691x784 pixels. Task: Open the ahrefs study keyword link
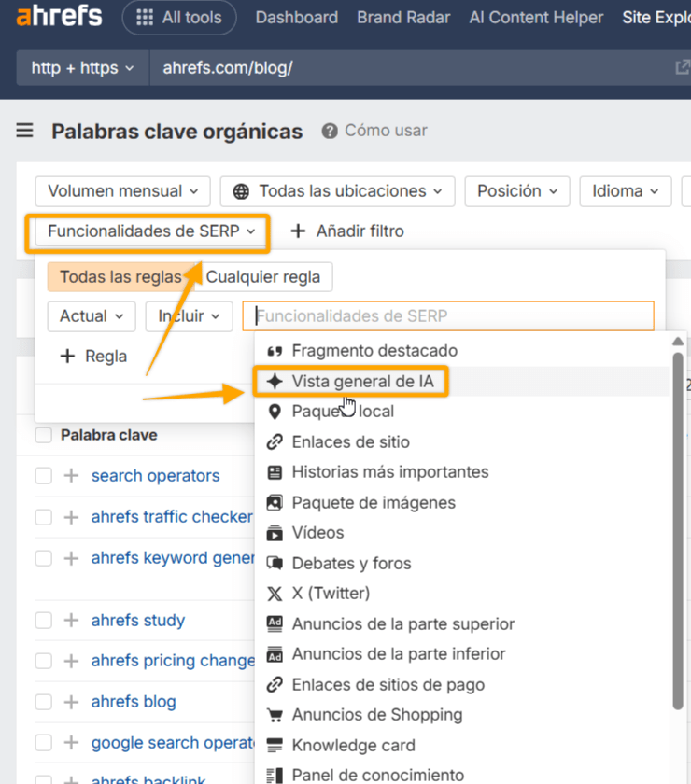(x=138, y=621)
